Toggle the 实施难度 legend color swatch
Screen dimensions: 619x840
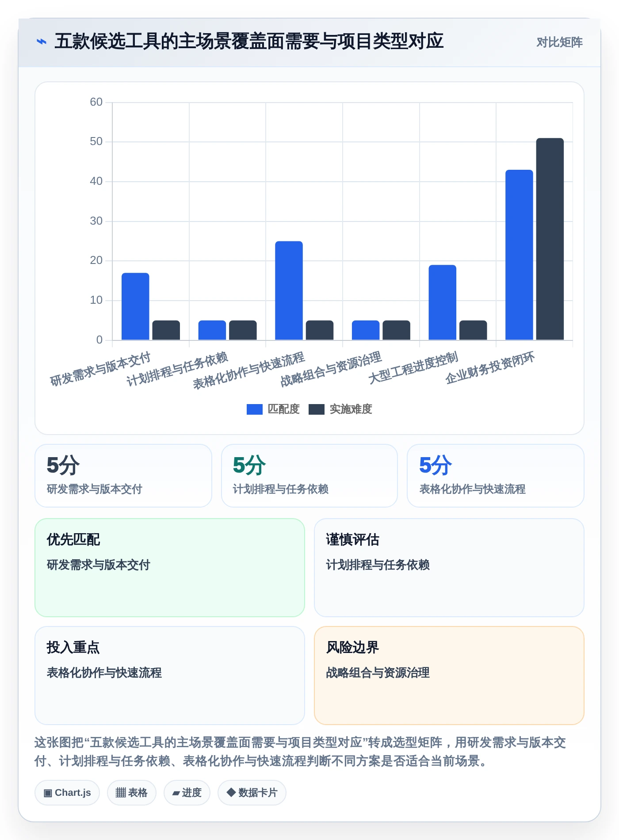[317, 409]
